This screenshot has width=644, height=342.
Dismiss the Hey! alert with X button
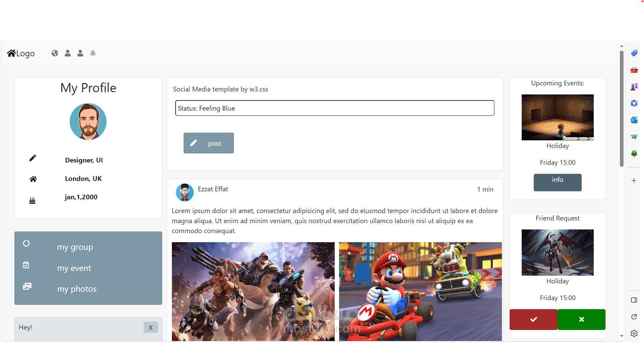pos(151,327)
